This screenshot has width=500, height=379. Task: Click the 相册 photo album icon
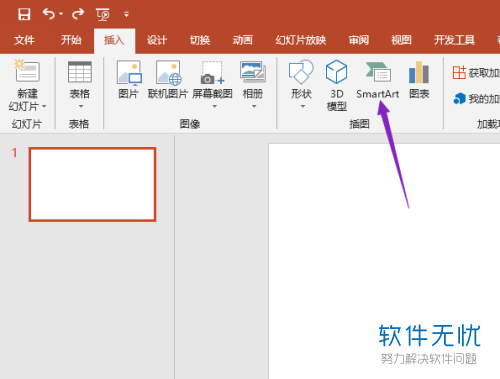pyautogui.click(x=253, y=72)
